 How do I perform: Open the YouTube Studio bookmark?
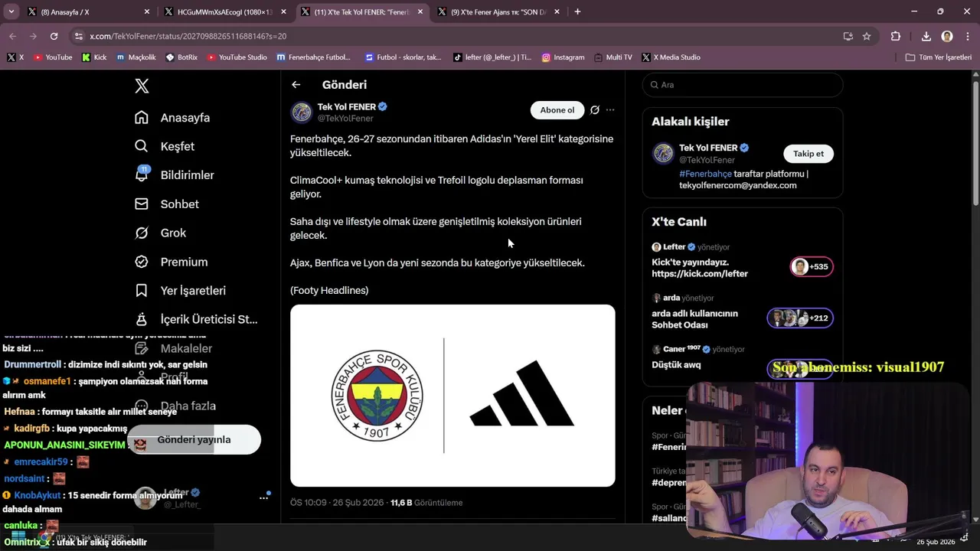click(x=237, y=57)
